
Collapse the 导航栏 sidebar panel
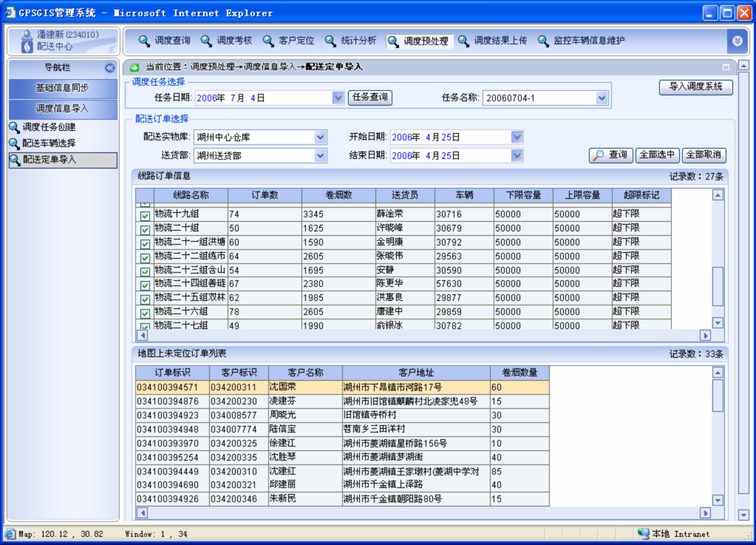coord(109,68)
